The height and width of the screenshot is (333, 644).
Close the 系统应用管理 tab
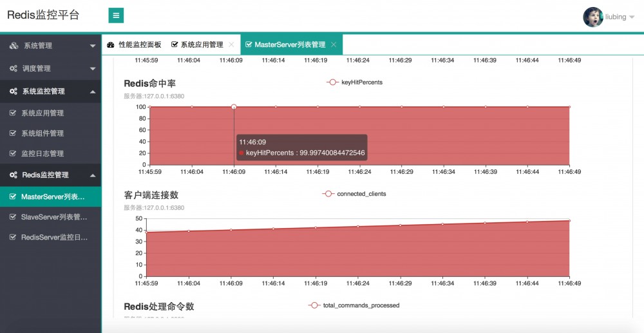click(231, 44)
